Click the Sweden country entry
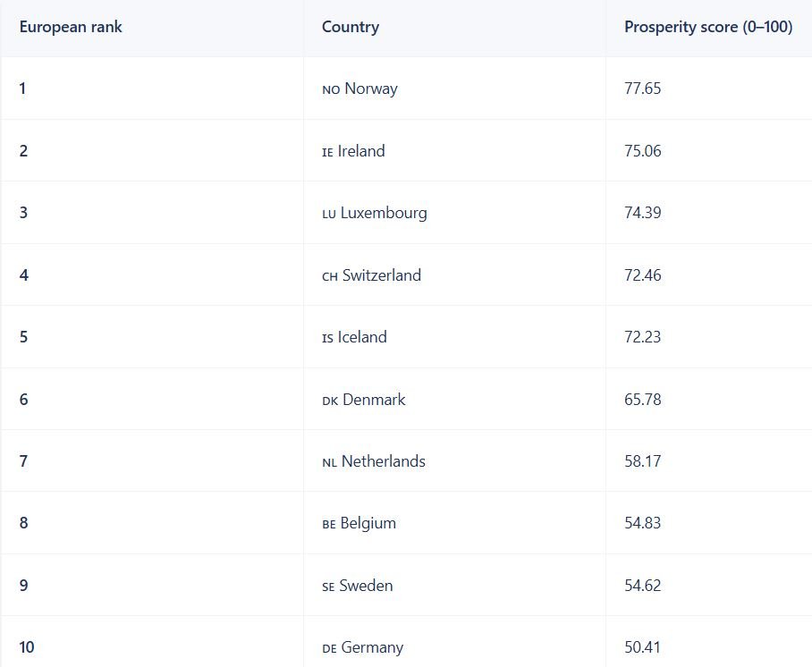The height and width of the screenshot is (667, 812). point(358,586)
